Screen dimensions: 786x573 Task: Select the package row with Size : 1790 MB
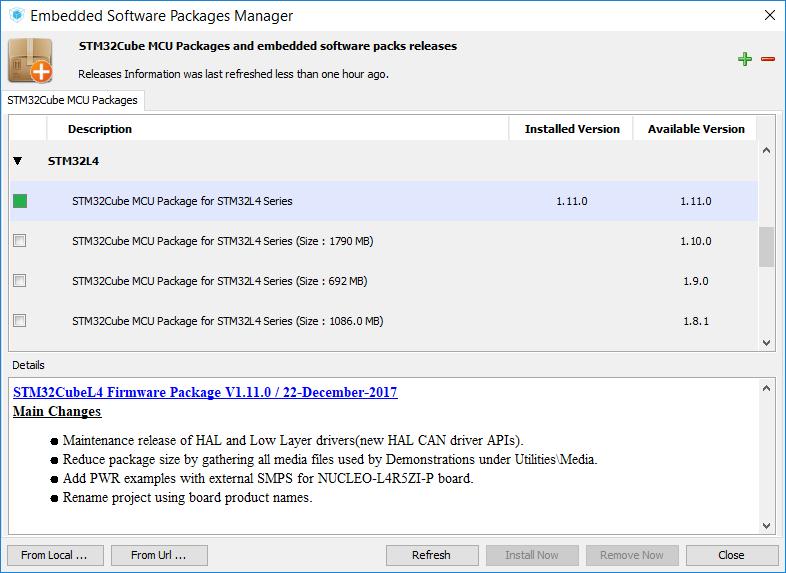[x=383, y=241]
